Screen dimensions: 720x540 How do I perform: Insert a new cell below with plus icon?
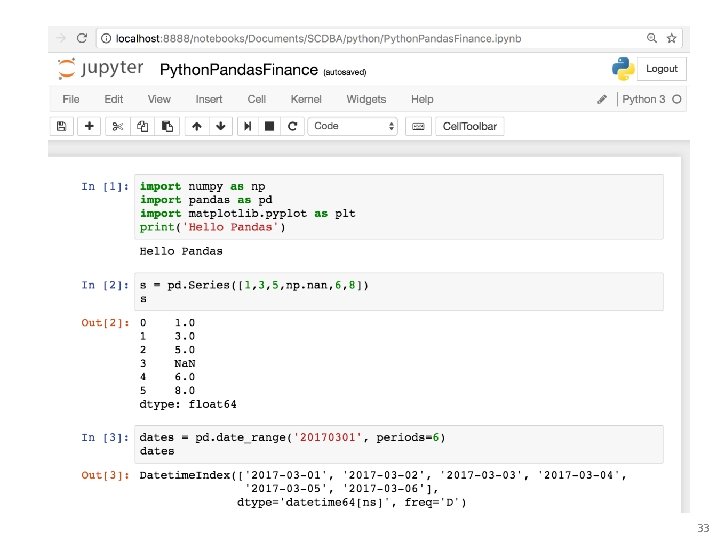pos(89,126)
